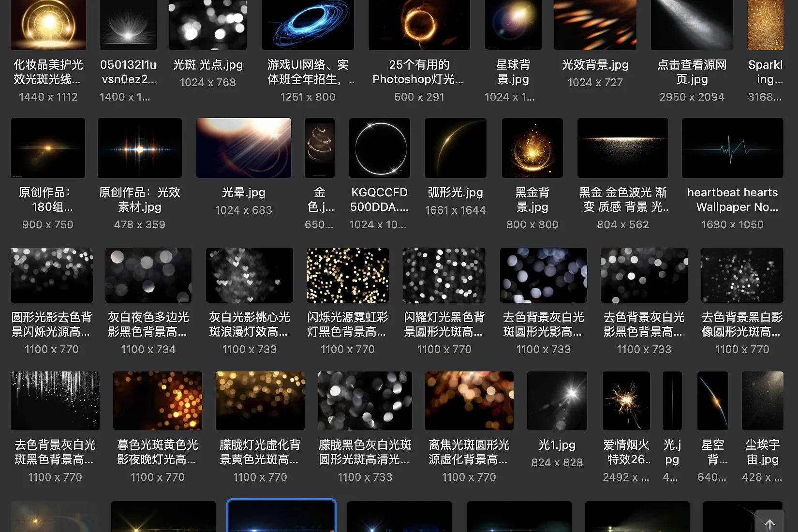Select the 闪烁光源霓虹彩灯 thumbnail

point(348,275)
